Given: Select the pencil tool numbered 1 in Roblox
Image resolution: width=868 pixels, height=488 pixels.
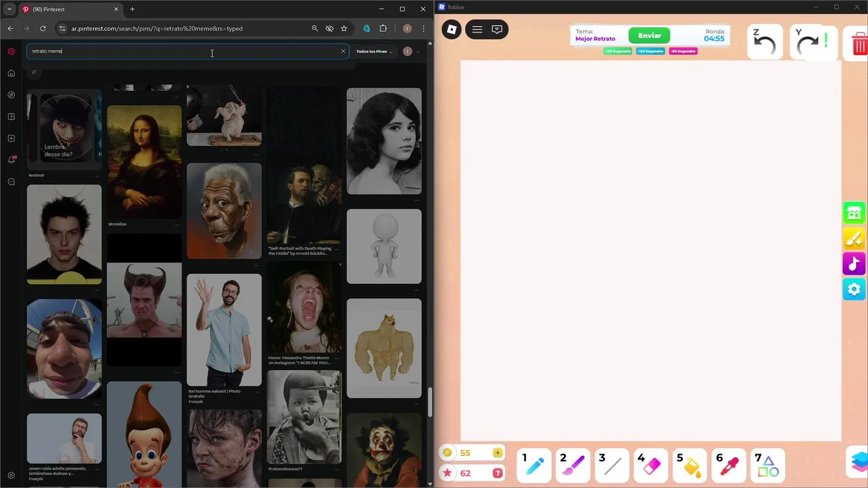Looking at the screenshot, I should click(533, 465).
